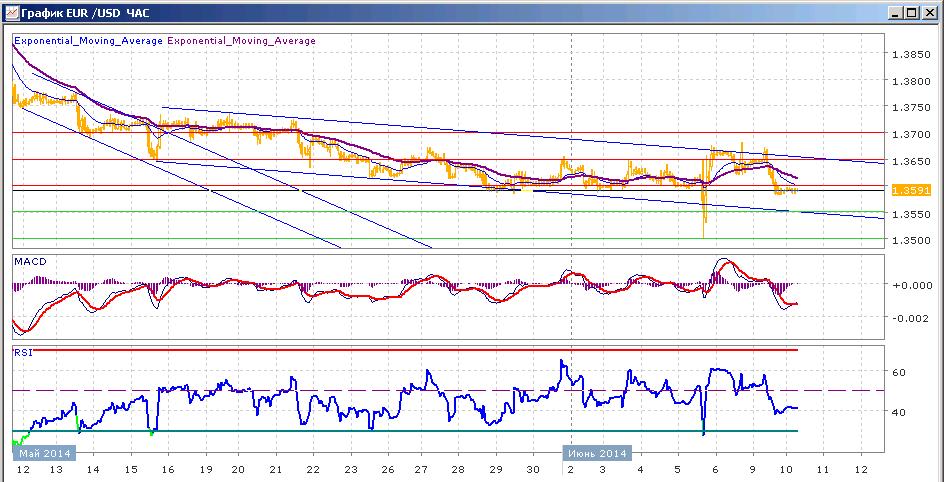This screenshot has height=482, width=944.
Task: Close the EUR/USD chart window
Action: point(930,11)
